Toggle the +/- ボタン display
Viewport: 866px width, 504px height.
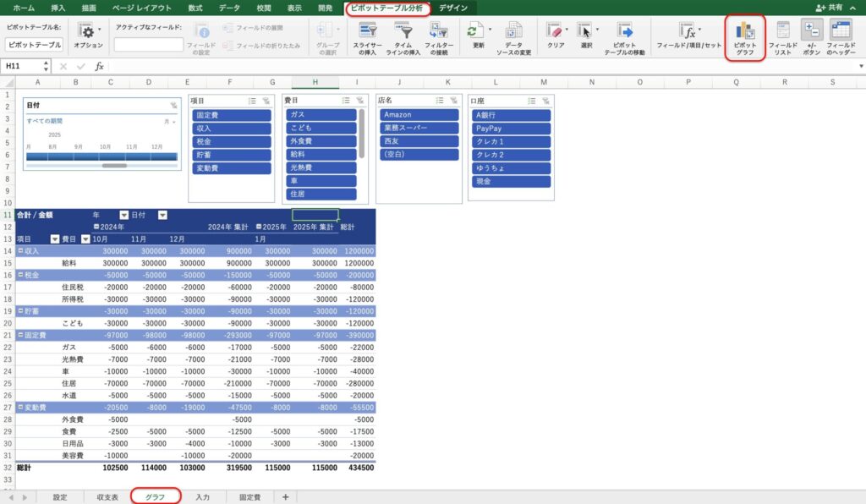click(x=811, y=37)
